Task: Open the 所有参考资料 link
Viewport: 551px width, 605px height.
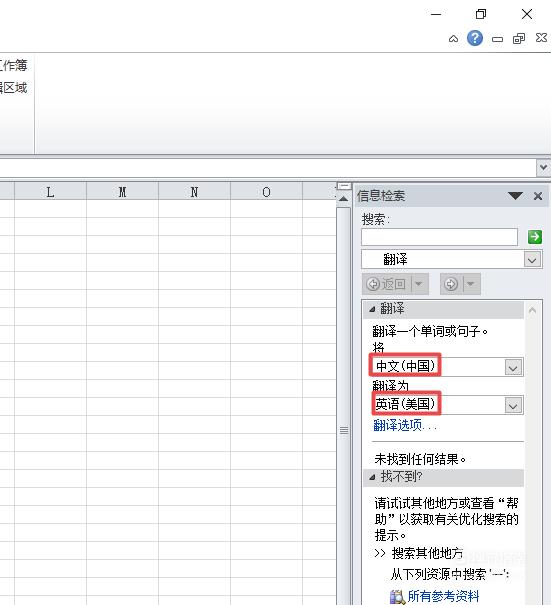Action: pos(443,596)
